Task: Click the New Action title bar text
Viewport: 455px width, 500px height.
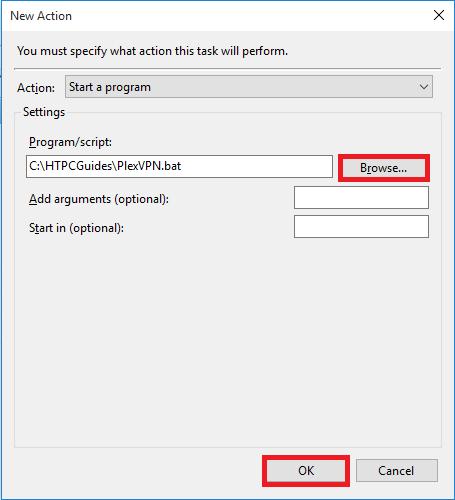Action: (x=41, y=16)
